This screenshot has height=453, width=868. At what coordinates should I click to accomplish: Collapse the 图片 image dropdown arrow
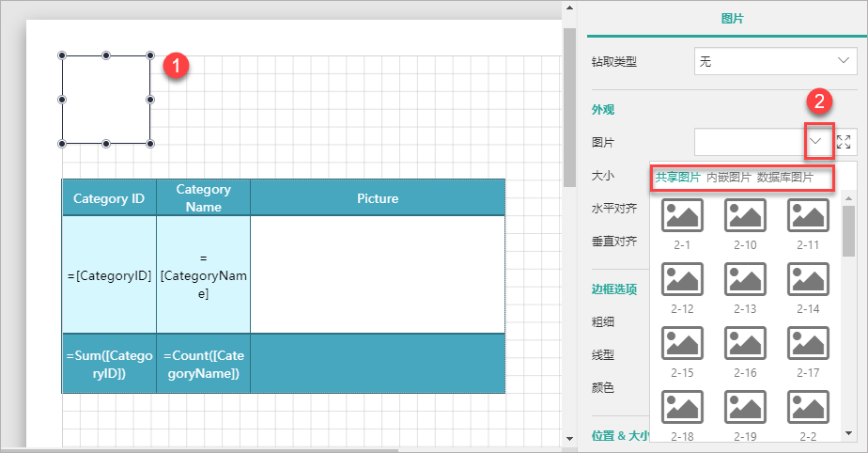(816, 142)
